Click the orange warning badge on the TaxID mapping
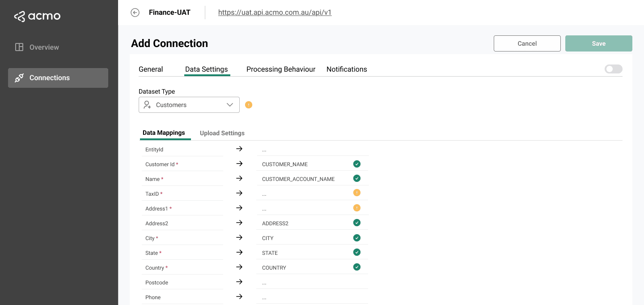 [357, 193]
